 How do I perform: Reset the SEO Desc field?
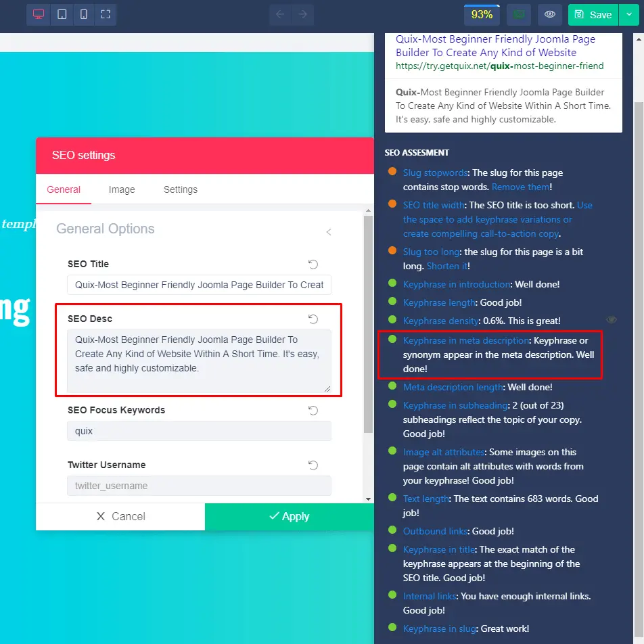click(x=313, y=319)
